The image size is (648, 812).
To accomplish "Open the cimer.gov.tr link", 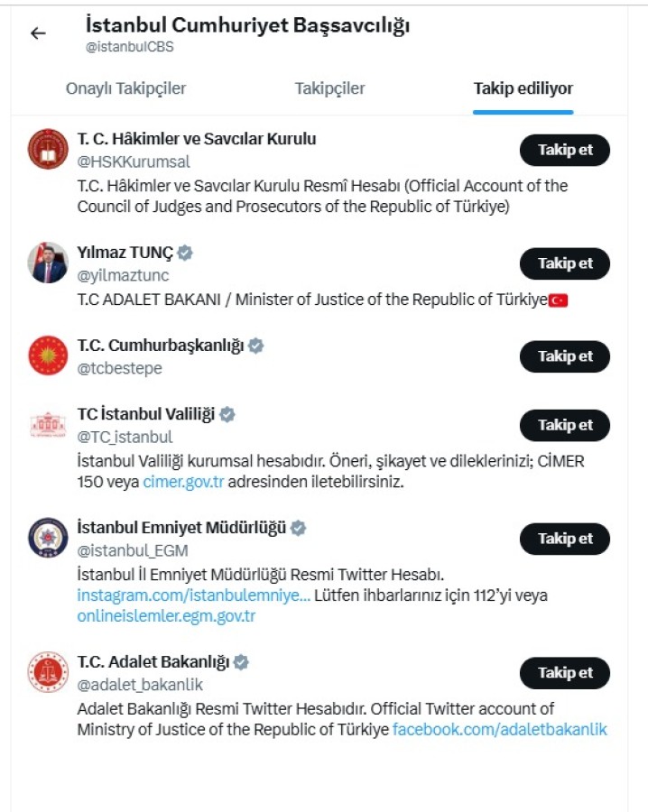I will click(183, 482).
